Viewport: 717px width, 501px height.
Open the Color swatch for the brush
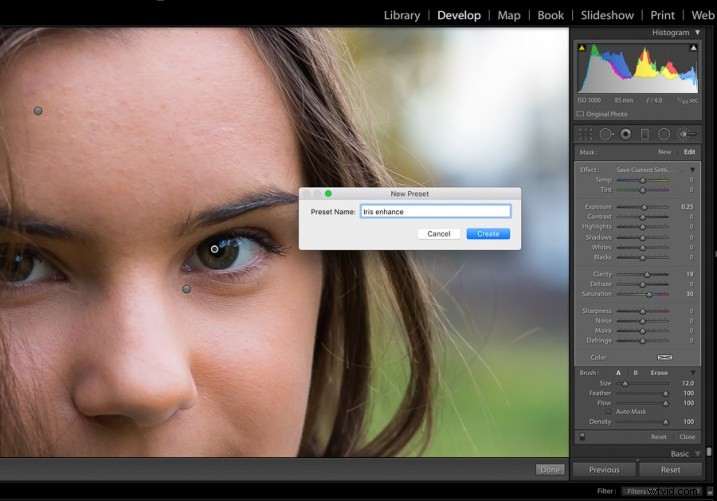[x=664, y=357]
